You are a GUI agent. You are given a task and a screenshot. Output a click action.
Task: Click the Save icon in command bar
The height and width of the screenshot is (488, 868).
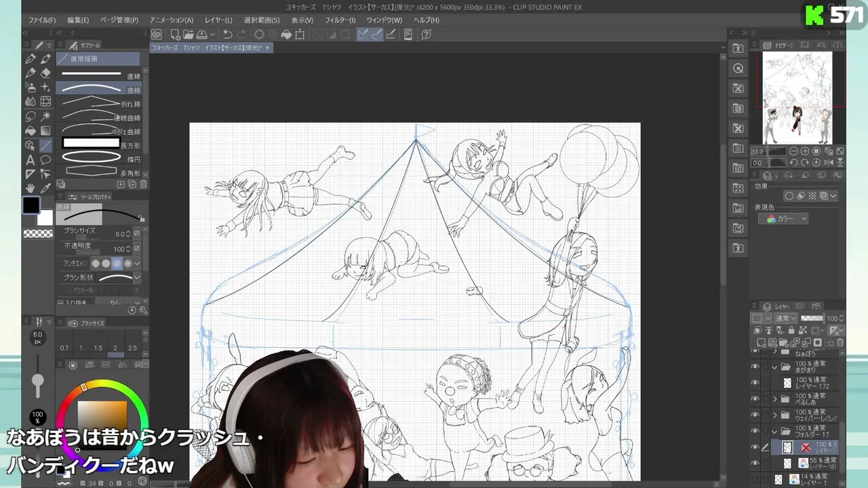click(x=203, y=35)
